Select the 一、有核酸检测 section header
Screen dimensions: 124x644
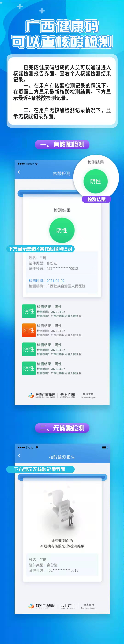[x=62, y=144]
